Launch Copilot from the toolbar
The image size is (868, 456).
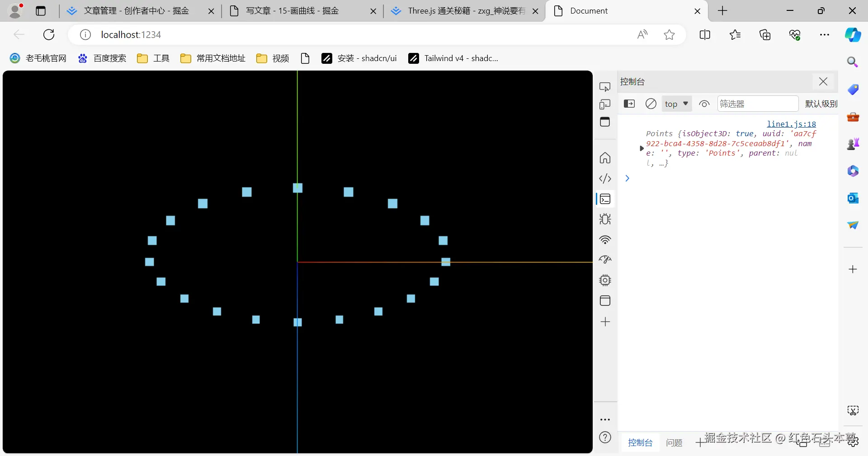(x=853, y=35)
